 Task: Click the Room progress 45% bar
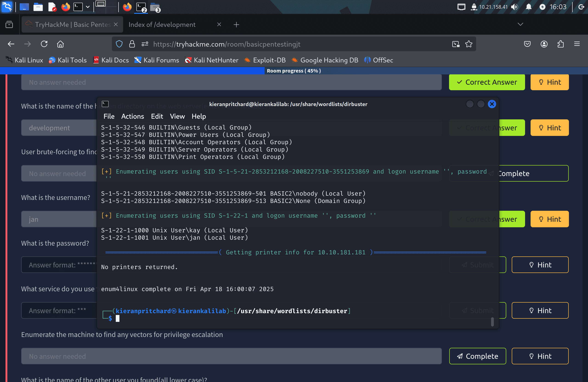294,71
